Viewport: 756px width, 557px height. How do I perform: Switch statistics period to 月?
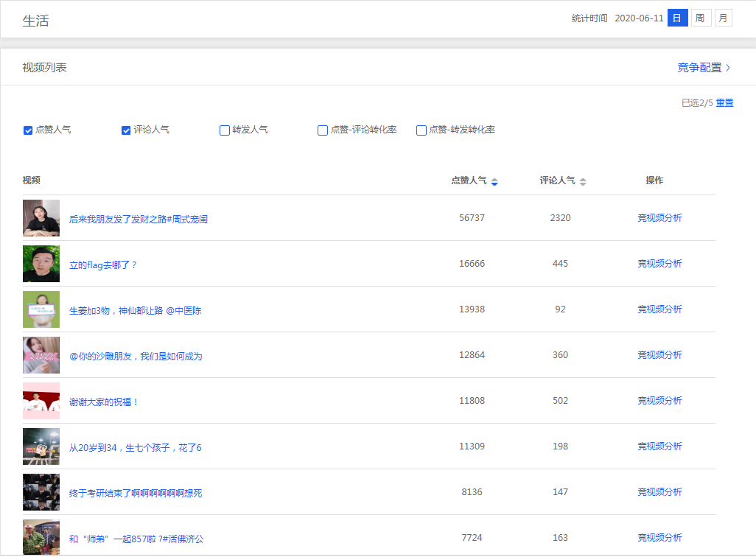coord(724,18)
